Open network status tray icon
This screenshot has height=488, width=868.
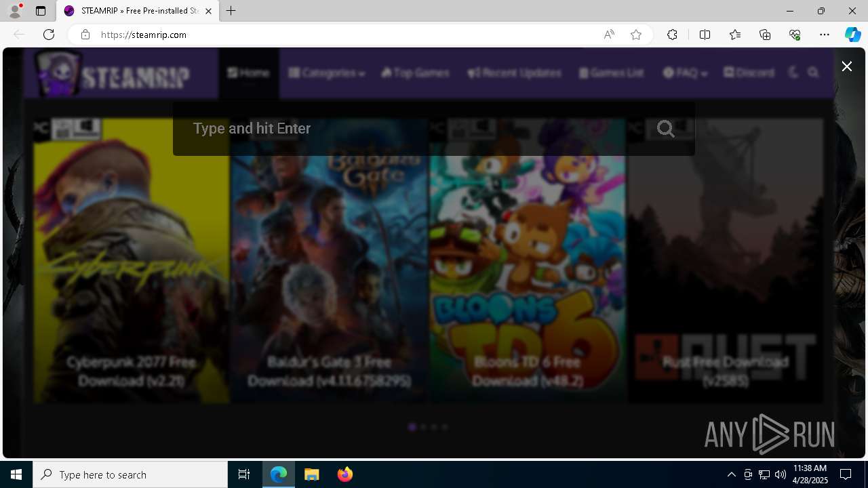[764, 474]
